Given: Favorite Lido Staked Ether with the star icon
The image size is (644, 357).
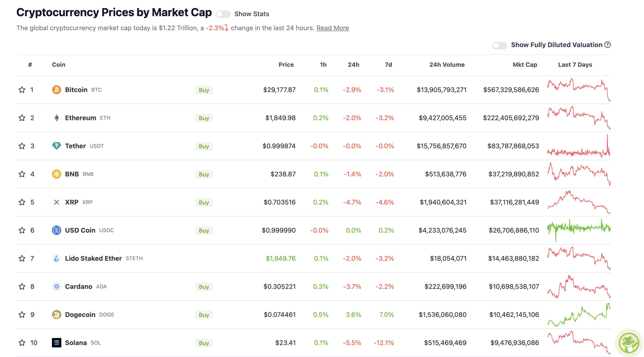Looking at the screenshot, I should coord(22,258).
